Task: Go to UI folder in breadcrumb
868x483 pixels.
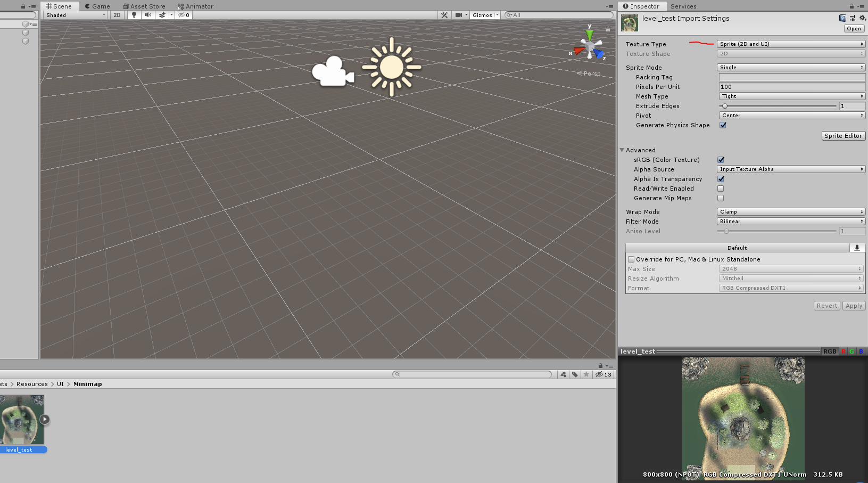Action: (x=60, y=384)
